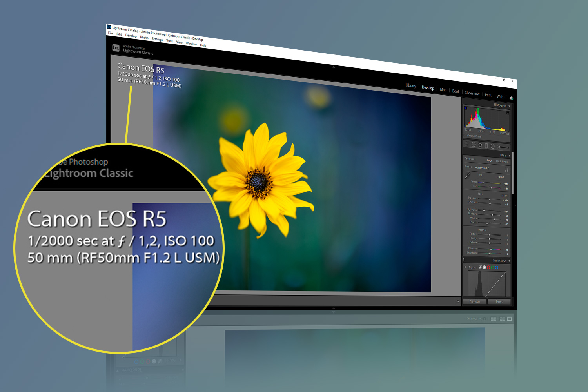The image size is (588, 392).
Task: Select the Spot Removal tool
Action: click(x=474, y=145)
